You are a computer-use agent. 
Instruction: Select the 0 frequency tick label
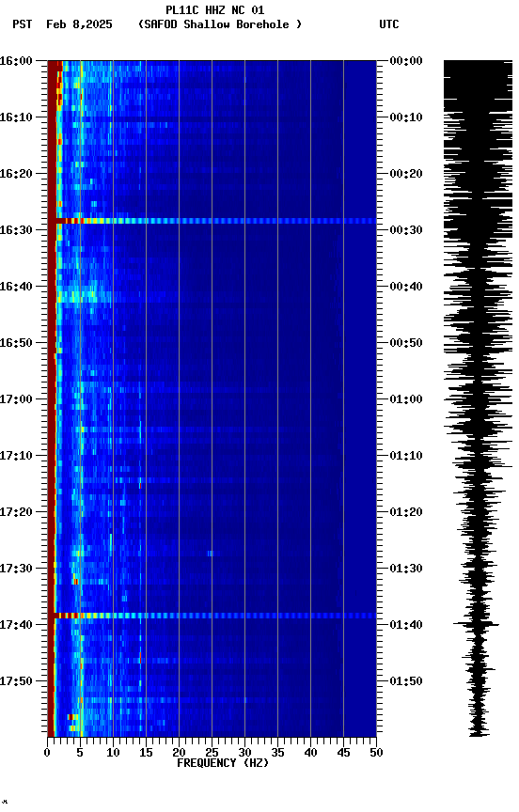click(47, 753)
